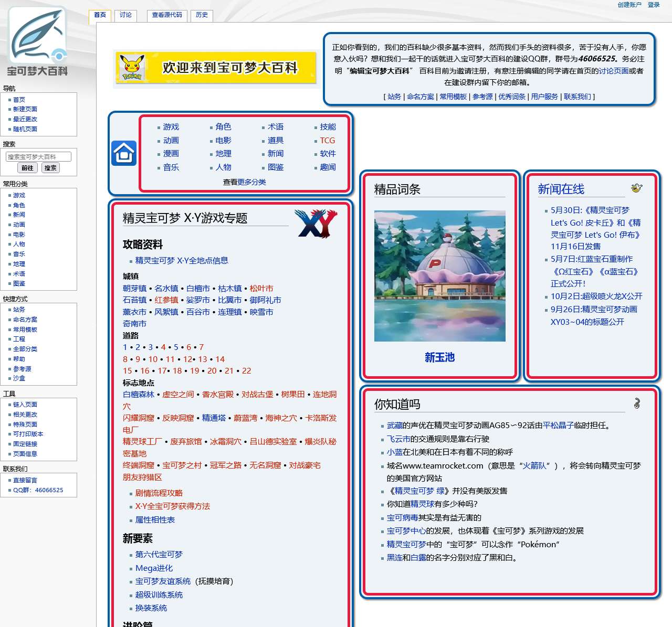Open 最近更改 in sidebar

coord(25,119)
